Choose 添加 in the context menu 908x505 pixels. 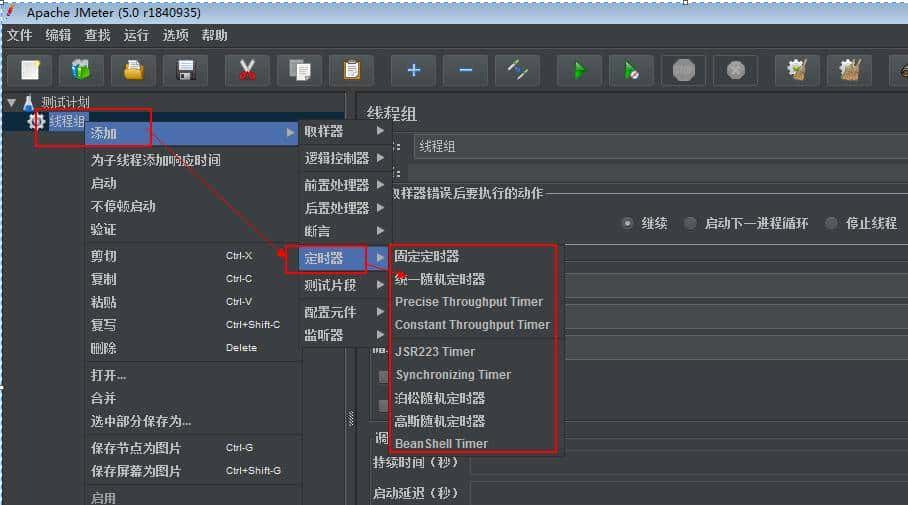pyautogui.click(x=192, y=133)
